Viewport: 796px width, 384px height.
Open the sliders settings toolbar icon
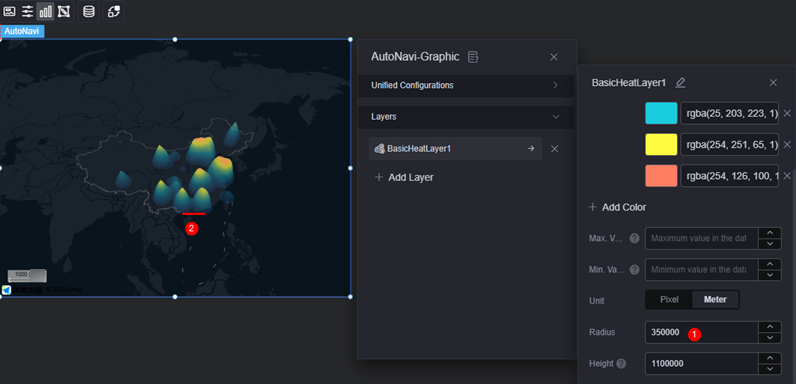(x=27, y=11)
